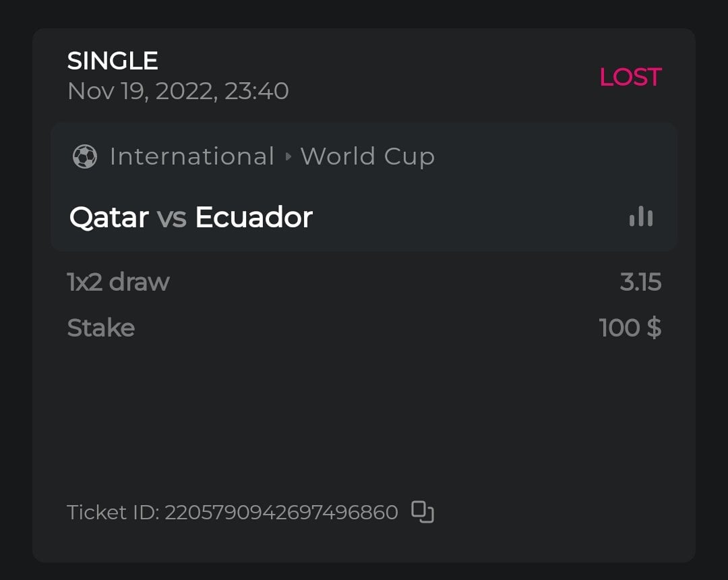Open the World Cup tournament link
The height and width of the screenshot is (580, 728).
click(367, 156)
